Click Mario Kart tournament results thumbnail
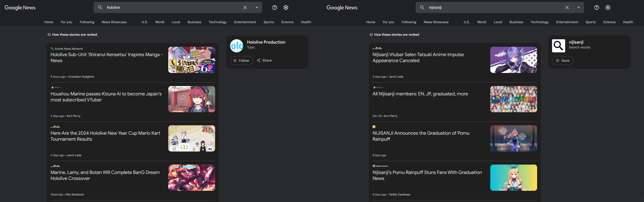644x202 pixels. point(192,138)
